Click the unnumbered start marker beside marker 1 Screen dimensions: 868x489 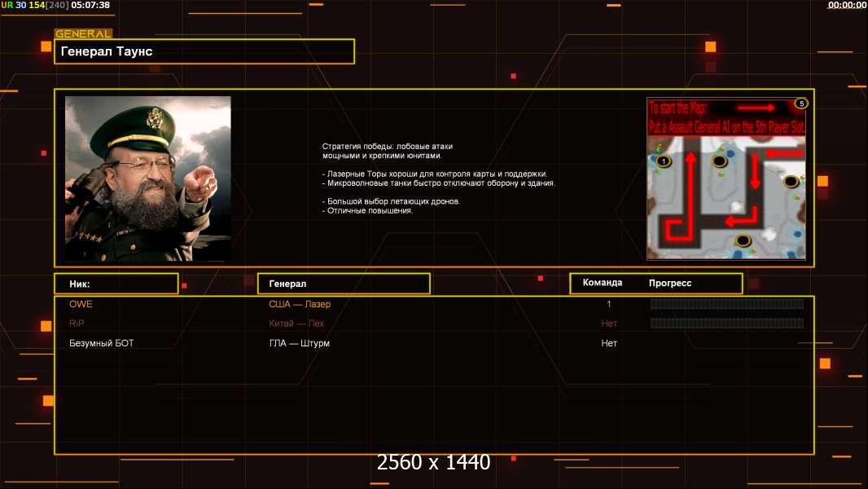[x=719, y=161]
